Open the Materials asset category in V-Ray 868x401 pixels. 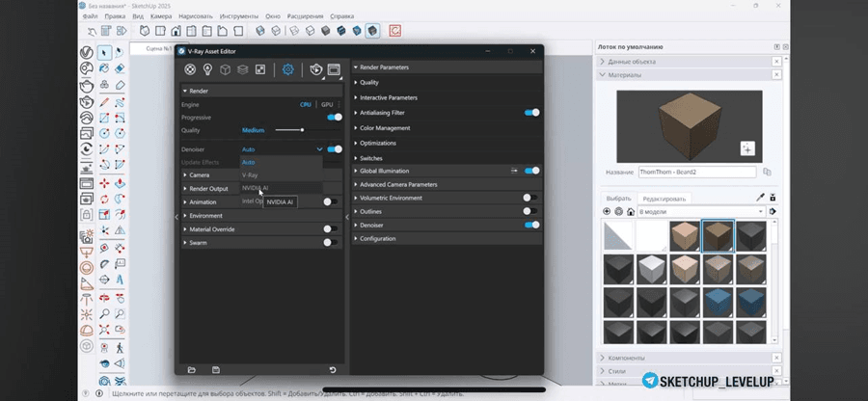point(190,69)
